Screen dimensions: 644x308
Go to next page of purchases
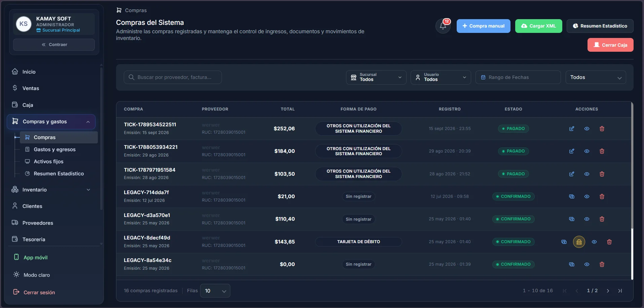click(608, 291)
